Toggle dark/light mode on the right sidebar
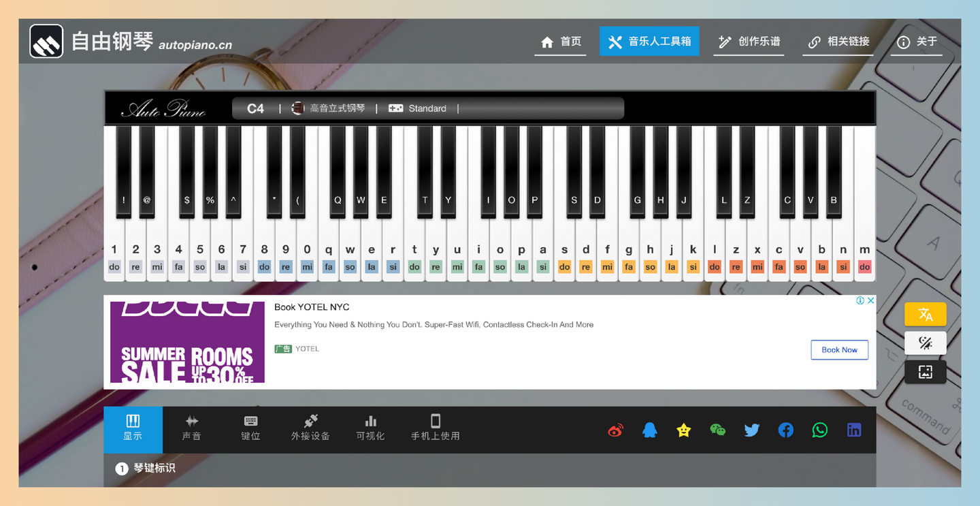Screen dimensions: 980x506 [925, 343]
